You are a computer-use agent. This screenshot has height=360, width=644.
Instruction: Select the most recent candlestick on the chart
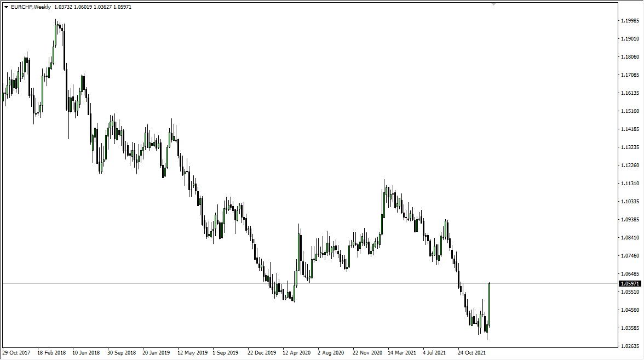[490, 304]
